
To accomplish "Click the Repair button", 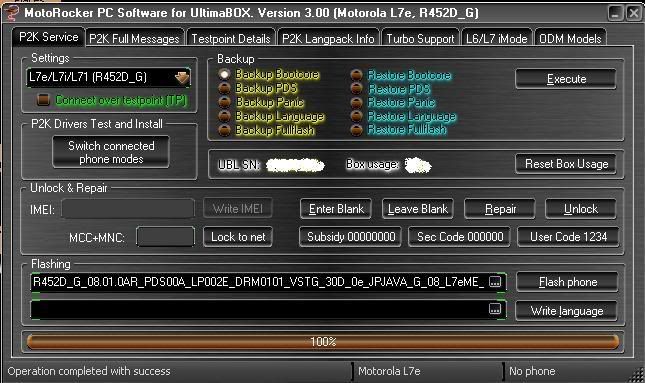I will [500, 209].
